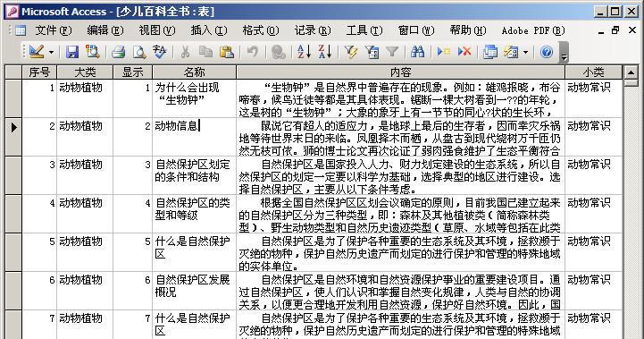This screenshot has height=339, width=644.
Task: Click 动物常识 cell in row 6
Action: (x=593, y=291)
